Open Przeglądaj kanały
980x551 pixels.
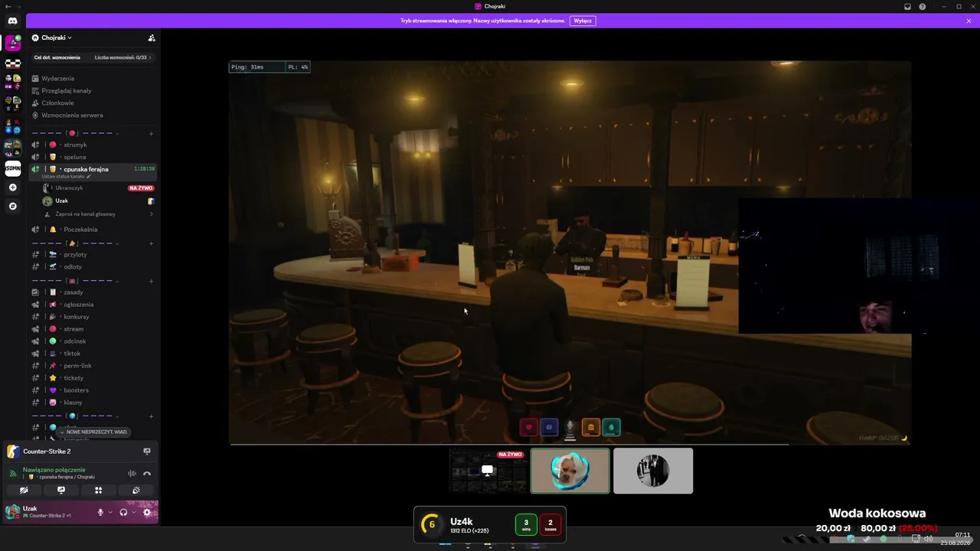pyautogui.click(x=93, y=90)
